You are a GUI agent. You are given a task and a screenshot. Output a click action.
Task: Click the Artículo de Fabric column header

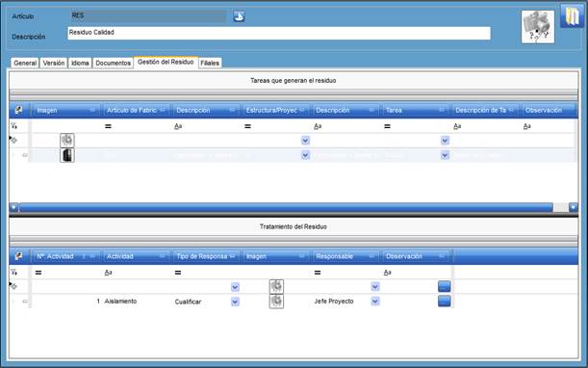tap(136, 110)
